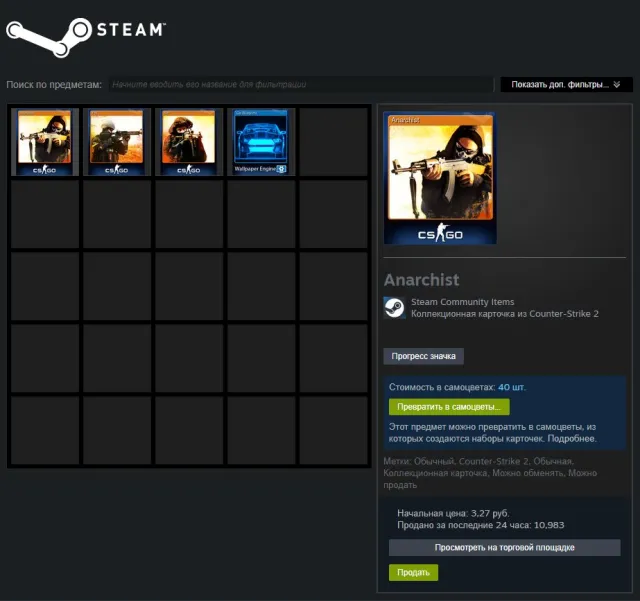Viewport: 640px width, 601px height.
Task: Select the second CS:GO trading card thumbnail
Action: coord(117,142)
